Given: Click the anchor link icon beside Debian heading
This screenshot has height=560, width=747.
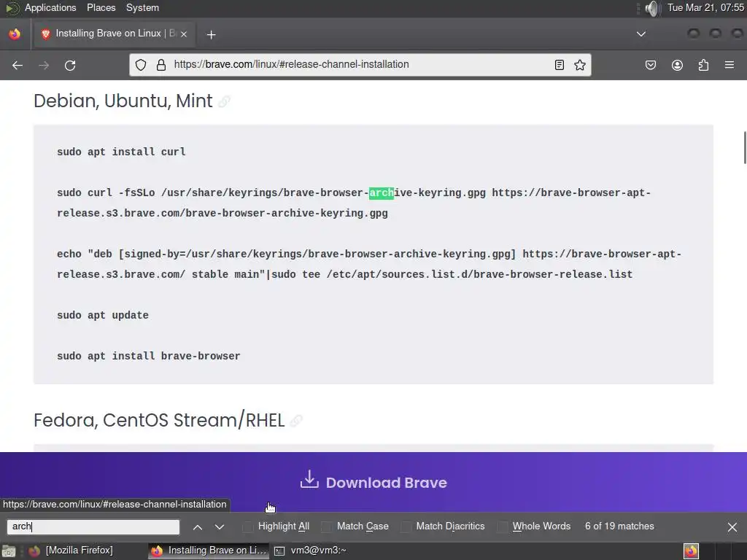Looking at the screenshot, I should (x=224, y=101).
